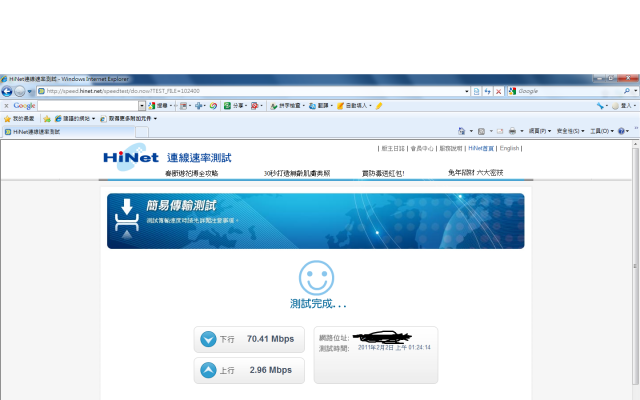Open the 安全性(S) safety menu
640x400 pixels.
click(570, 131)
